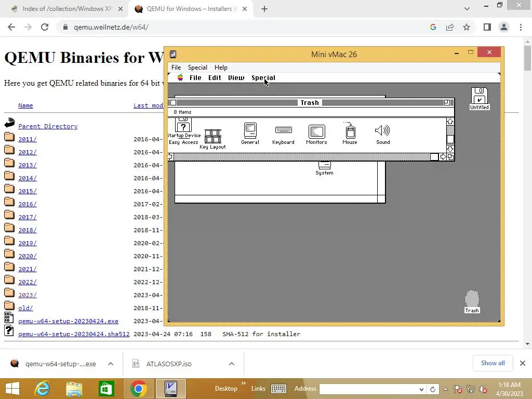This screenshot has width=532, height=399.
Task: Click the Trash window scroll up arrow
Action: click(x=450, y=122)
